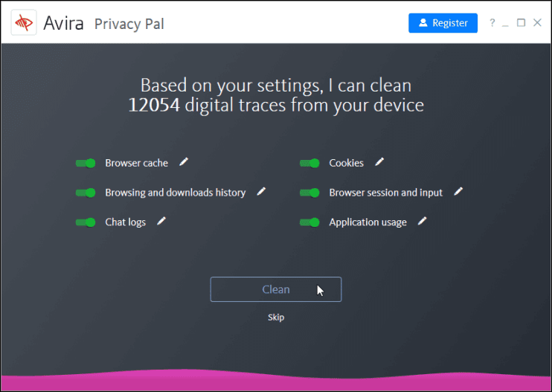
Task: Click the blue Register button
Action: point(443,23)
